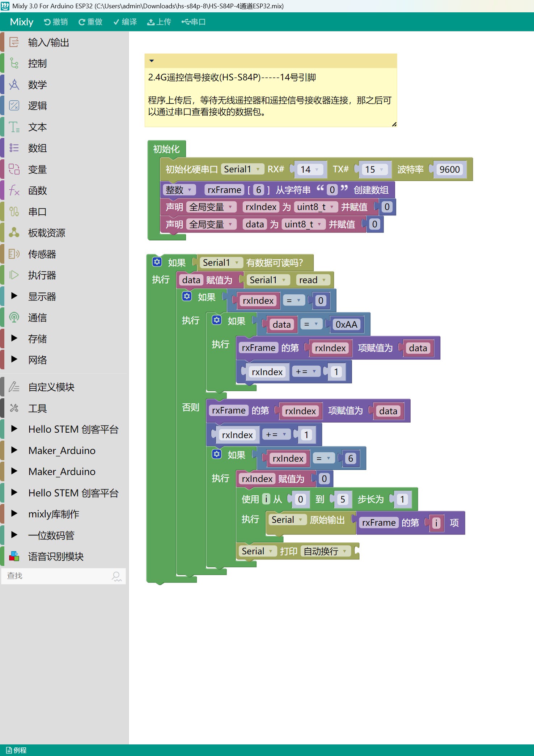Select the 工具 tools icon
This screenshot has height=756, width=534.
coord(14,408)
